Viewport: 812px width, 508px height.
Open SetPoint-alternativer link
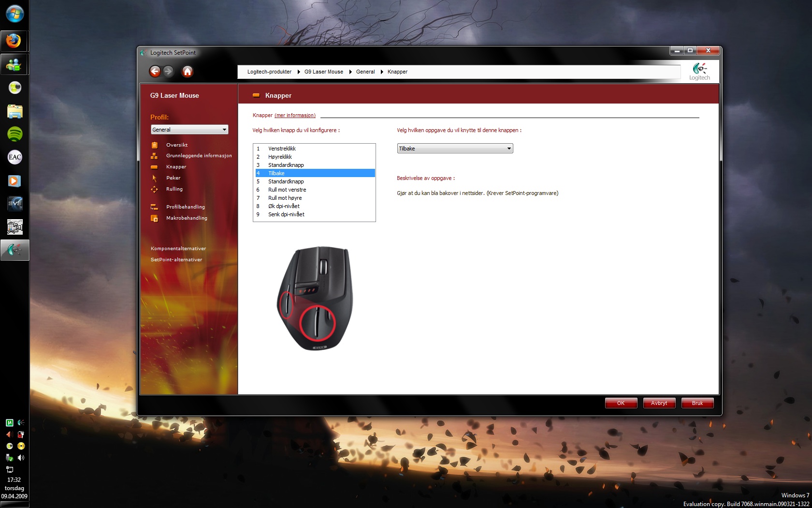[x=176, y=260]
